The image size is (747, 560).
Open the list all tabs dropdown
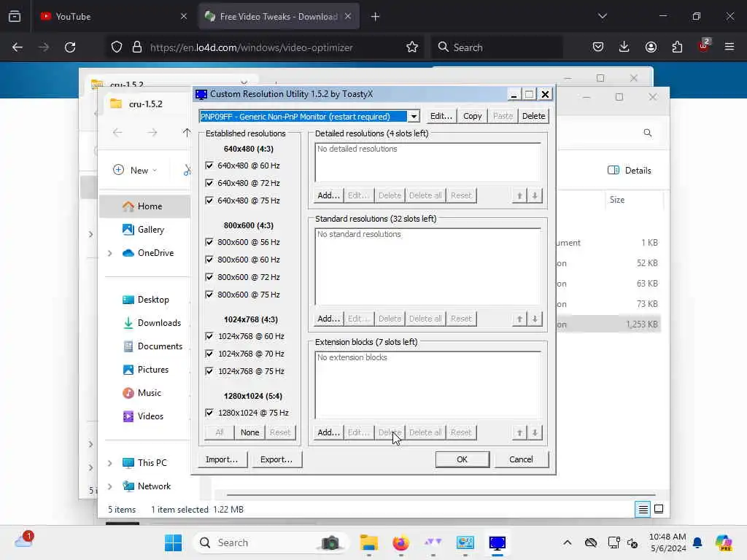pyautogui.click(x=602, y=16)
